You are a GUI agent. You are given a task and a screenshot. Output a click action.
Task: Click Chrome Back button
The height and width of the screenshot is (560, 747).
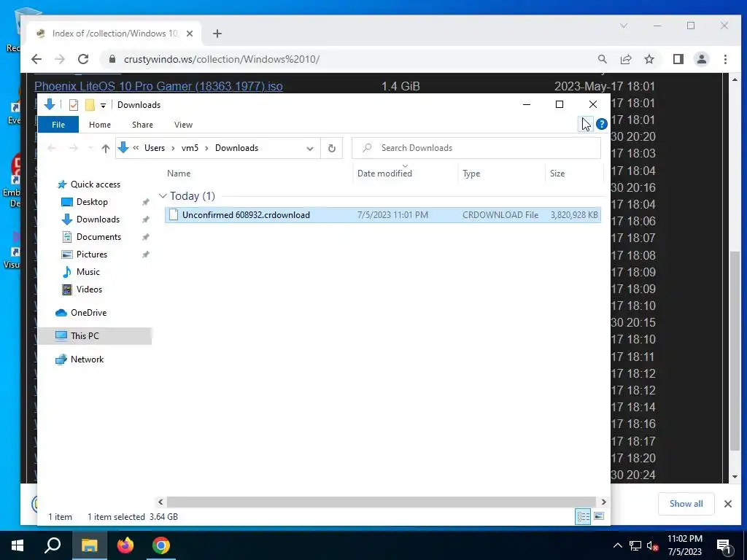[x=36, y=59]
